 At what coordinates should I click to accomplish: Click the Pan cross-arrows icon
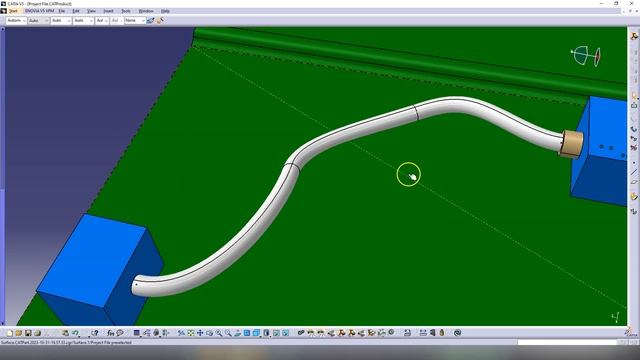(x=200, y=333)
